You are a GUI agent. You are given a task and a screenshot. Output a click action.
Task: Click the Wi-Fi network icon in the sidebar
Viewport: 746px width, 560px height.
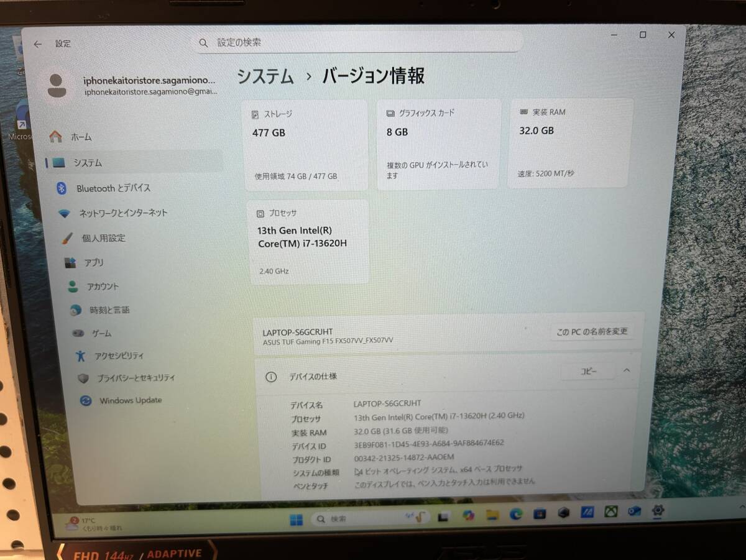tap(65, 213)
